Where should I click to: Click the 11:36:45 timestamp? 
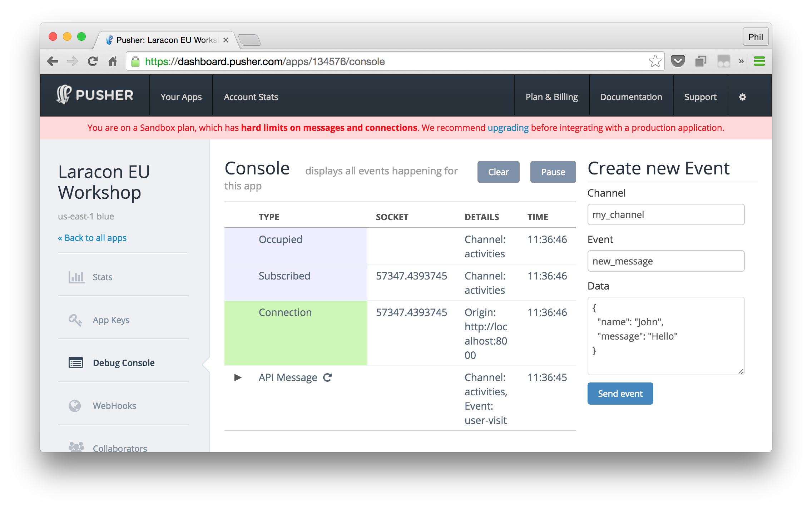[x=547, y=377]
